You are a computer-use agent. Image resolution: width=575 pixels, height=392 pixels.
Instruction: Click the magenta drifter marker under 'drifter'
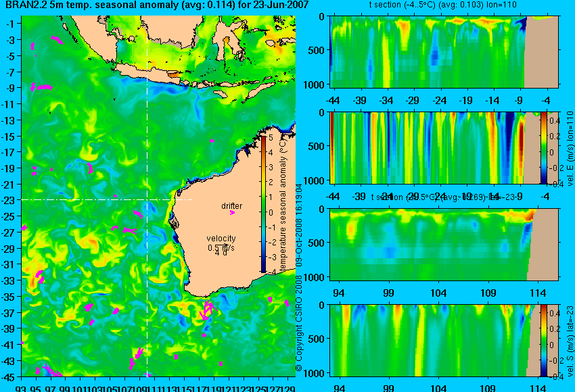pyautogui.click(x=232, y=212)
